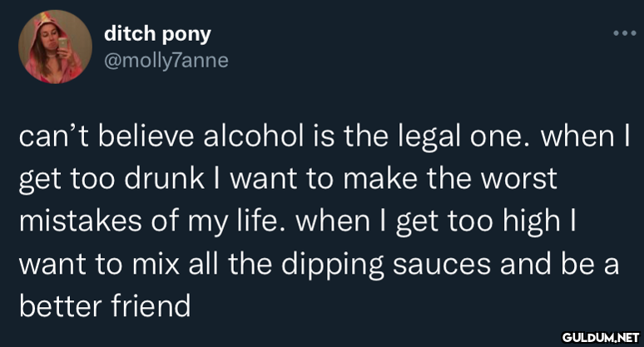Open the three-dot more options menu

[623, 36]
